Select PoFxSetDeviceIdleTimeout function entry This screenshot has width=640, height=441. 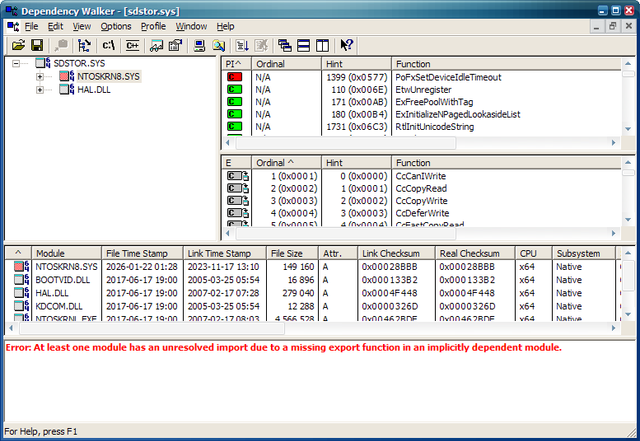click(x=448, y=77)
